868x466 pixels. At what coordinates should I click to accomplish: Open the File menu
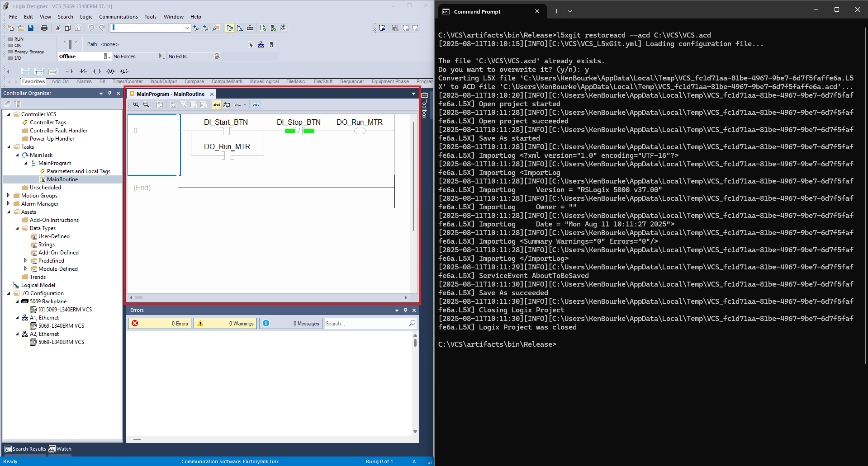13,17
